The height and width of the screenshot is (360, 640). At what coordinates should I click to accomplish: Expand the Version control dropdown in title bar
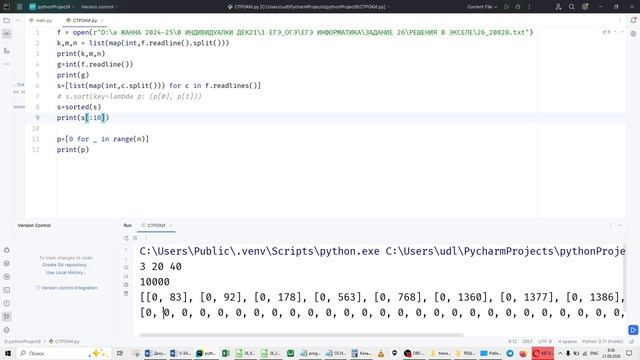99,7
